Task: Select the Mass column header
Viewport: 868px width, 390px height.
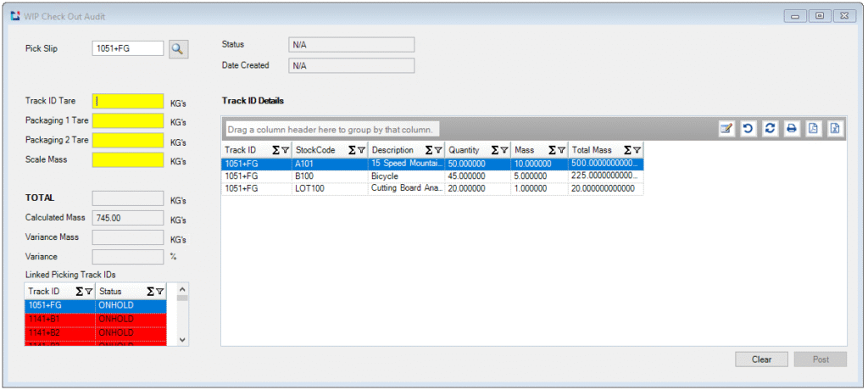Action: point(540,150)
